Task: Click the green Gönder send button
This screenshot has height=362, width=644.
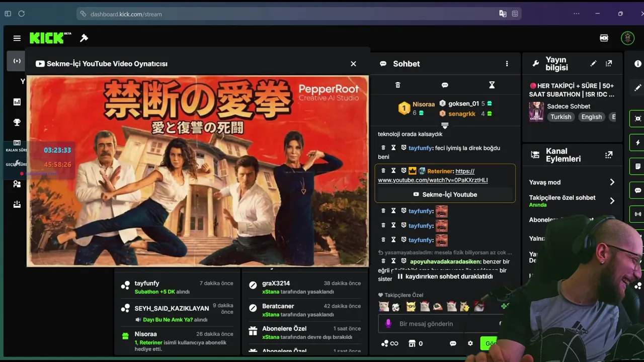Action: [x=490, y=343]
